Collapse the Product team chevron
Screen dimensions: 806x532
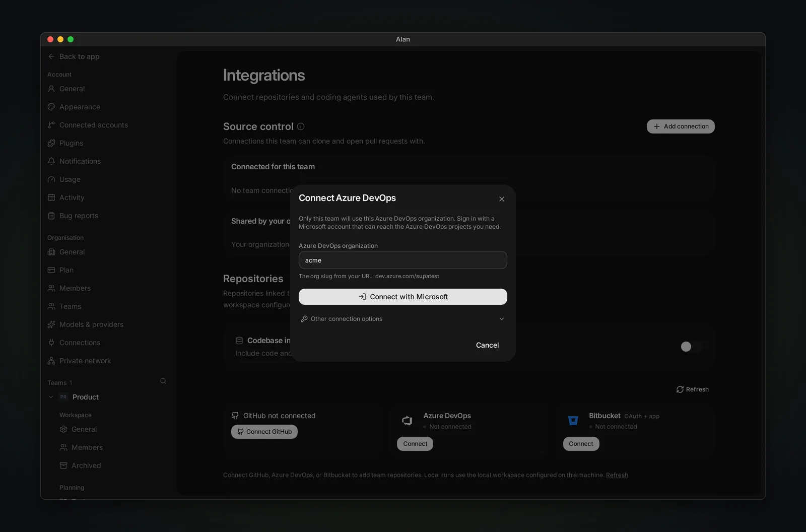(51, 397)
